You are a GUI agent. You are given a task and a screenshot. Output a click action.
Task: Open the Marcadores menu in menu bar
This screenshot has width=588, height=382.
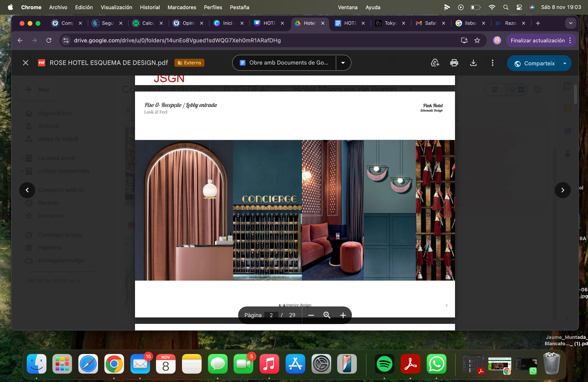click(x=182, y=7)
